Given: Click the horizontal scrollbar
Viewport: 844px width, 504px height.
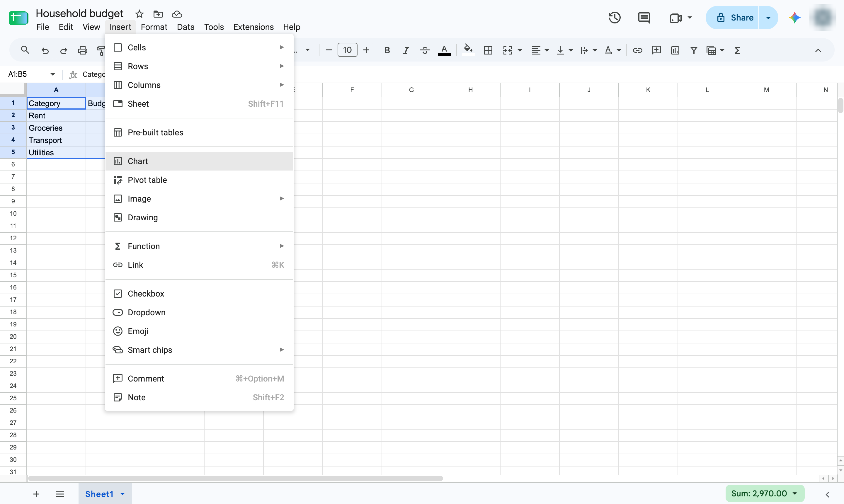Looking at the screenshot, I should 235,479.
